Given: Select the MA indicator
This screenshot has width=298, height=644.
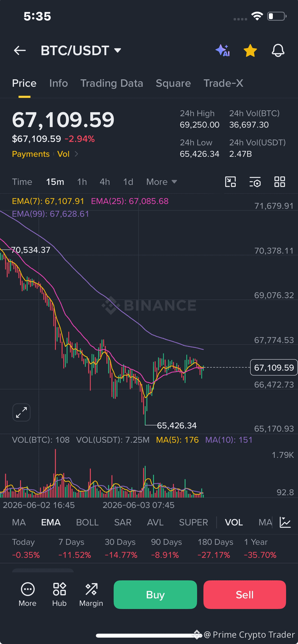Looking at the screenshot, I should tap(19, 522).
